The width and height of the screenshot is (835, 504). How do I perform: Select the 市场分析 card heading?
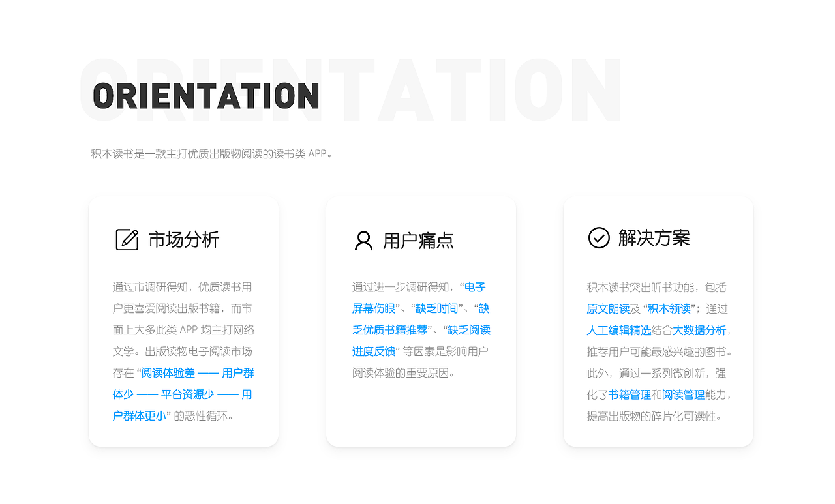click(x=184, y=240)
